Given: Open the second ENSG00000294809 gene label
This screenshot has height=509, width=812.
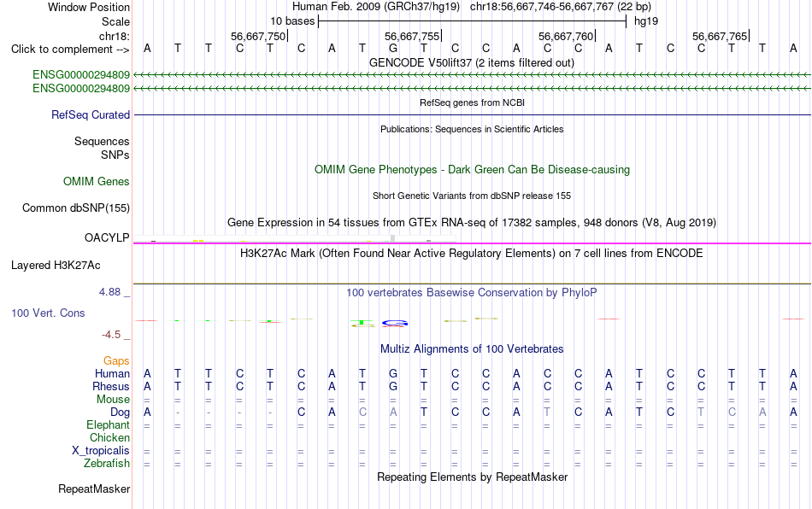Looking at the screenshot, I should [x=81, y=89].
